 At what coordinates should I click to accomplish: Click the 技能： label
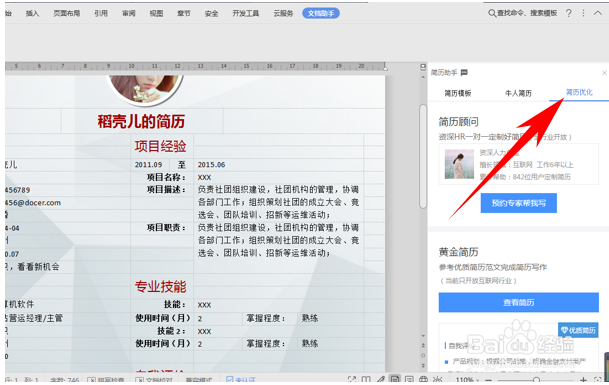[175, 305]
